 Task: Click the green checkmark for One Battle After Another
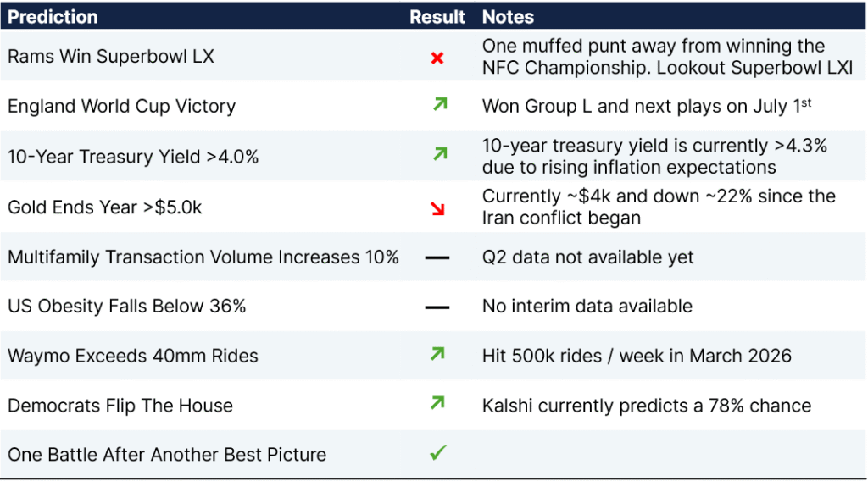tap(438, 453)
